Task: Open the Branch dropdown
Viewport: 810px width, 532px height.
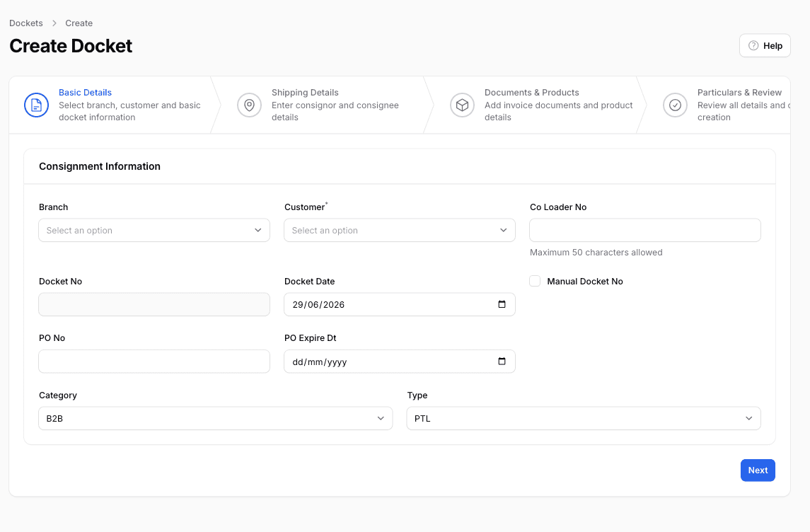Action: click(x=154, y=231)
